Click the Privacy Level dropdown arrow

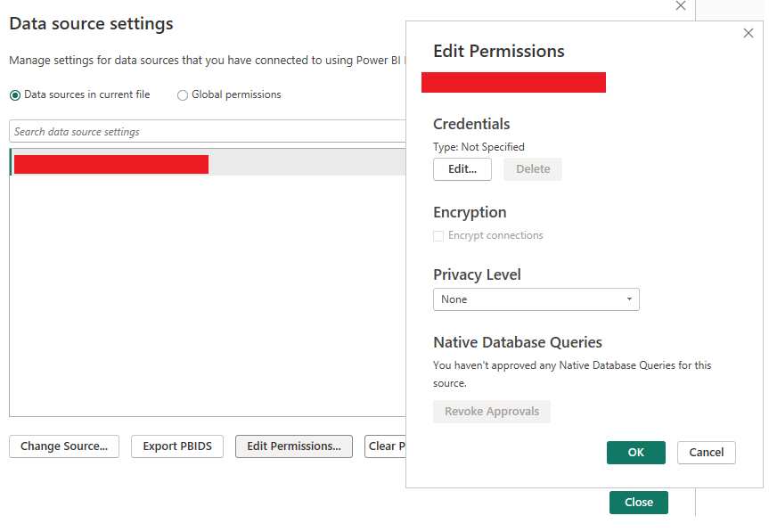629,299
